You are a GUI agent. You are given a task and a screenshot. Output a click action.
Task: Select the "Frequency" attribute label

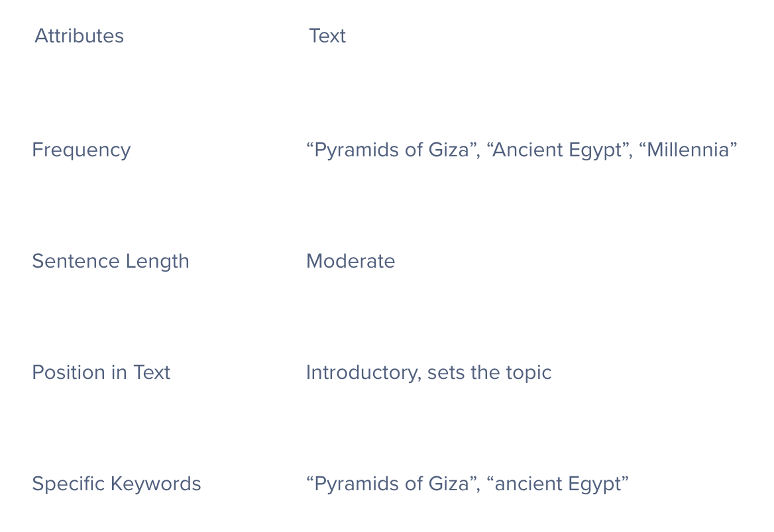pos(81,150)
